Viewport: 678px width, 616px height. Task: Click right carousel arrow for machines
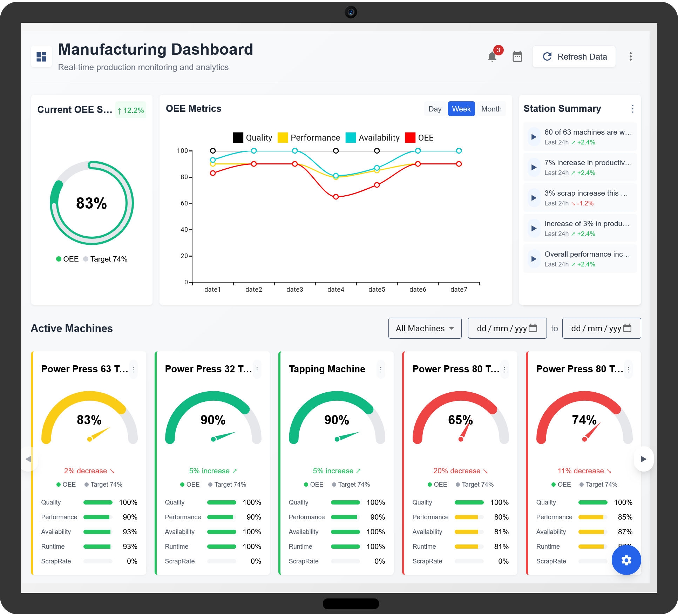643,459
